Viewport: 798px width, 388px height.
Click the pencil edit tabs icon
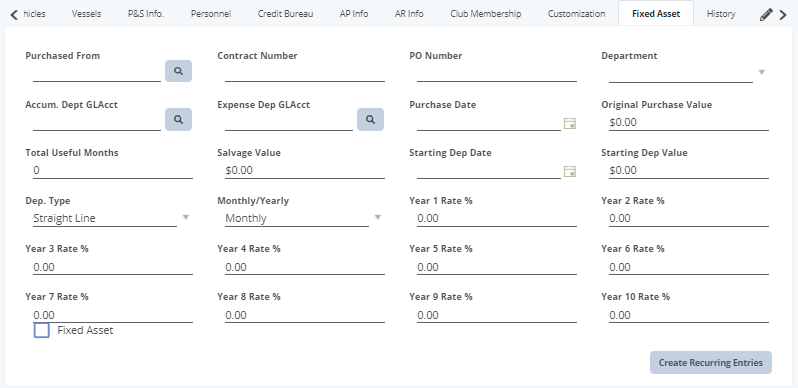coord(766,15)
